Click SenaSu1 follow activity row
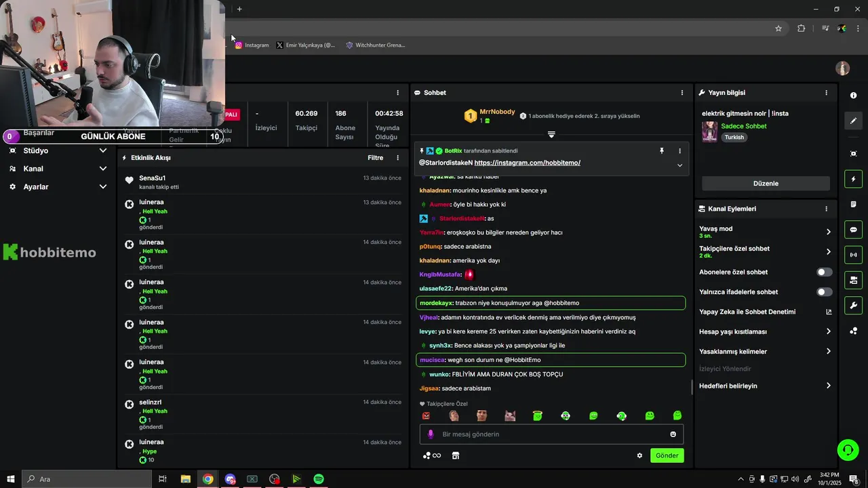 click(x=263, y=182)
